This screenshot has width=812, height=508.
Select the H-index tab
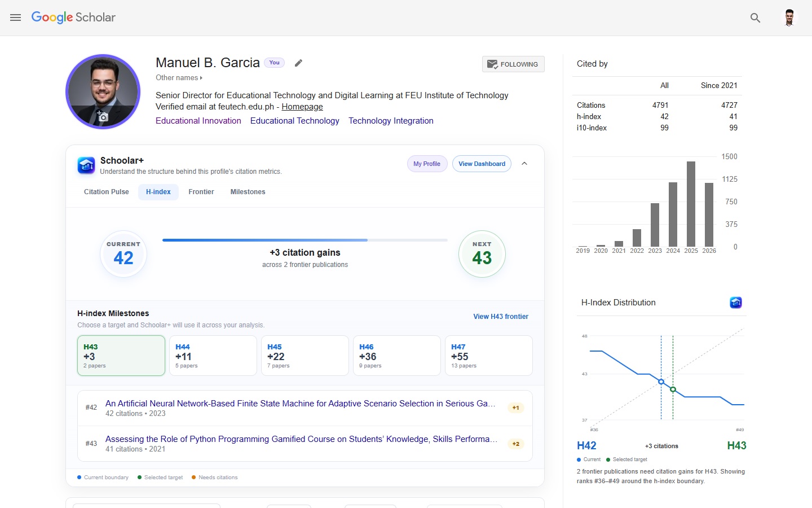(158, 192)
